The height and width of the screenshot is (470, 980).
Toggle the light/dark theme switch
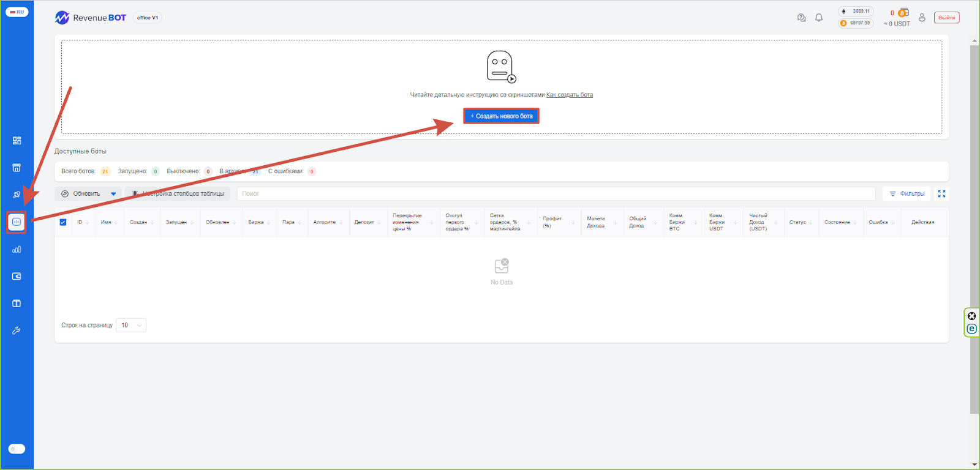[x=17, y=449]
